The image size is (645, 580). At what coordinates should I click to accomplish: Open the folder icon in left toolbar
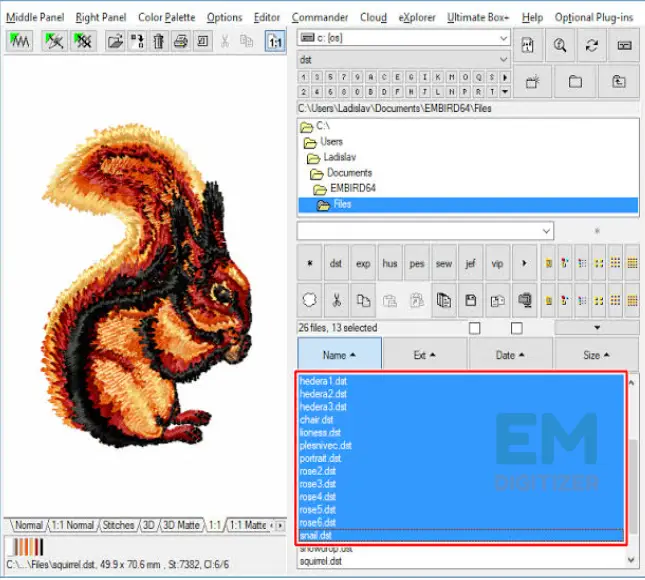click(x=115, y=41)
